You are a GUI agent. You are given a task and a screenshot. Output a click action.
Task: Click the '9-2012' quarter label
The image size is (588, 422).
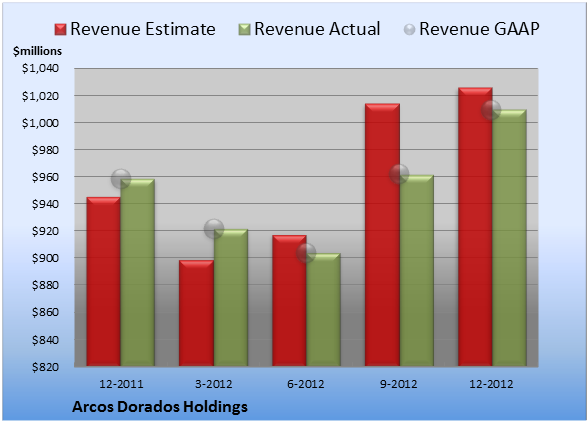399,384
